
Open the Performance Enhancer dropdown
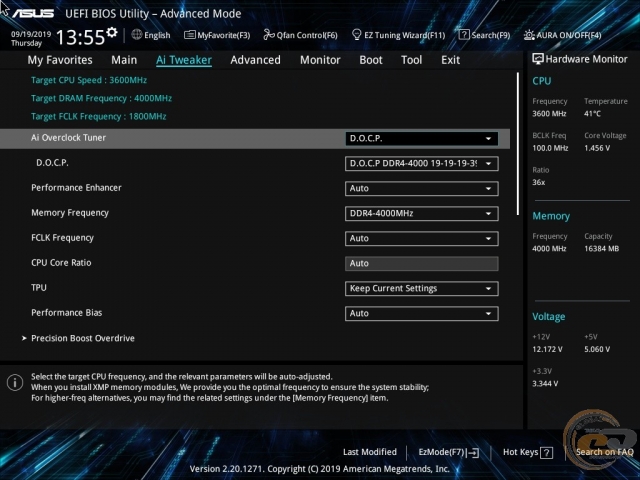[422, 189]
